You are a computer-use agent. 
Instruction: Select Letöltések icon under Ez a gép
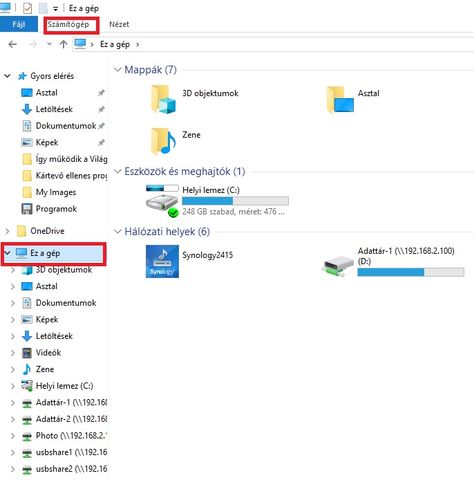(x=27, y=336)
